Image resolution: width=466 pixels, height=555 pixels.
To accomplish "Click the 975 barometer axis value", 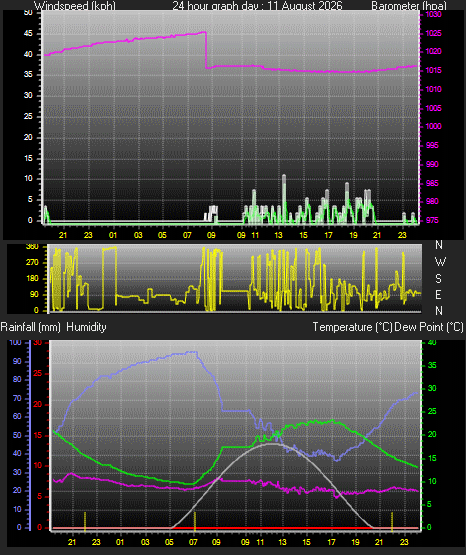I will 432,220.
